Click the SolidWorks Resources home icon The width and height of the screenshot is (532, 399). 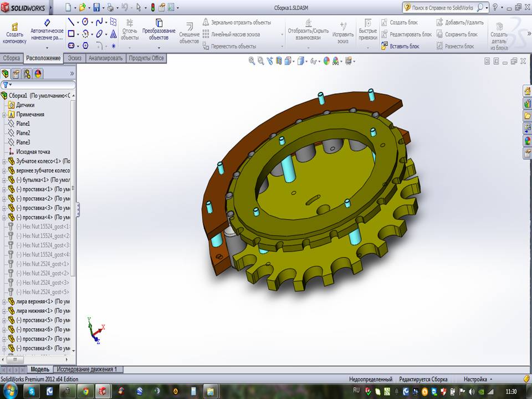point(527,91)
